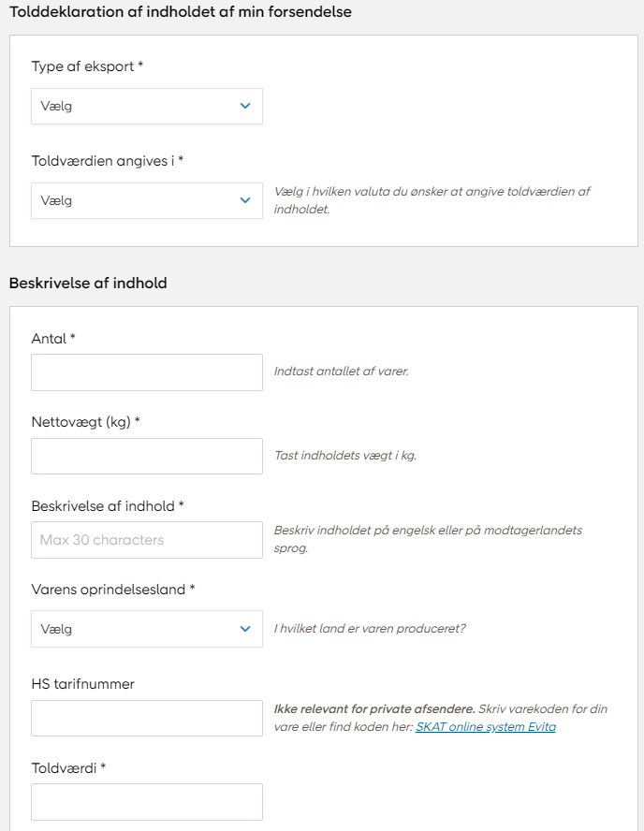Open the Varens oprindelsesland country dropdown
The height and width of the screenshot is (831, 644).
(146, 629)
